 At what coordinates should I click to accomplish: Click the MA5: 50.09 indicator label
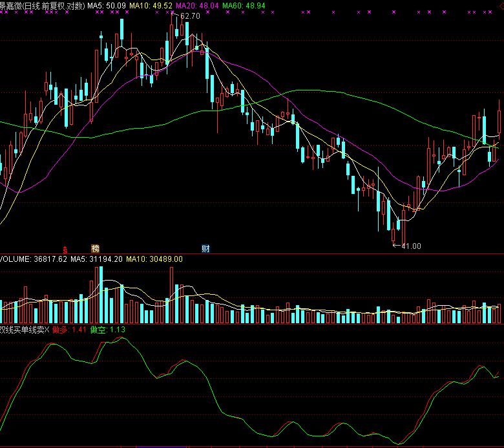tap(107, 6)
